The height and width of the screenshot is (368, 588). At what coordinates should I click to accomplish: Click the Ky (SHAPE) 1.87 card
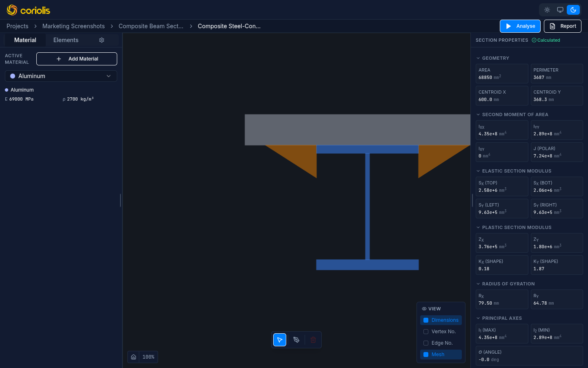pyautogui.click(x=557, y=265)
